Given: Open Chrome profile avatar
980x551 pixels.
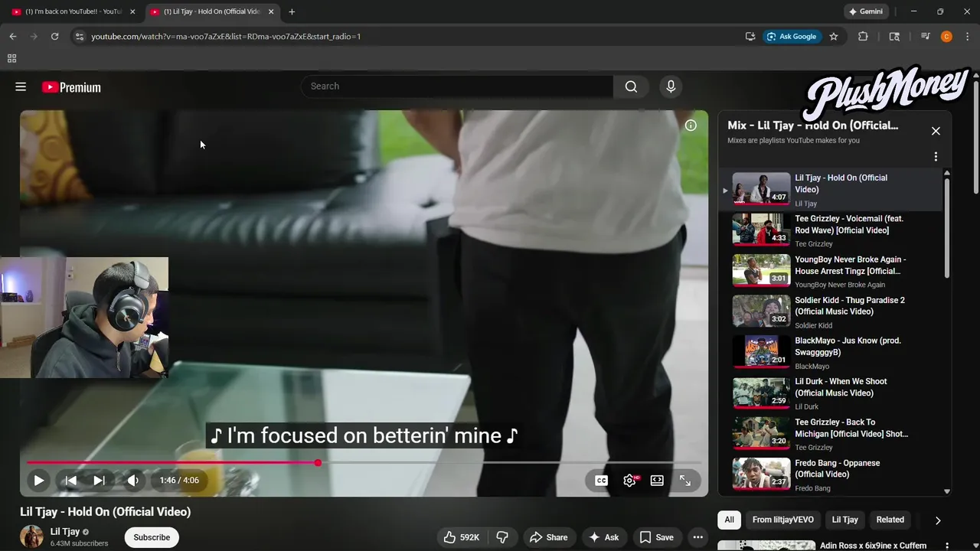Looking at the screenshot, I should pyautogui.click(x=946, y=36).
